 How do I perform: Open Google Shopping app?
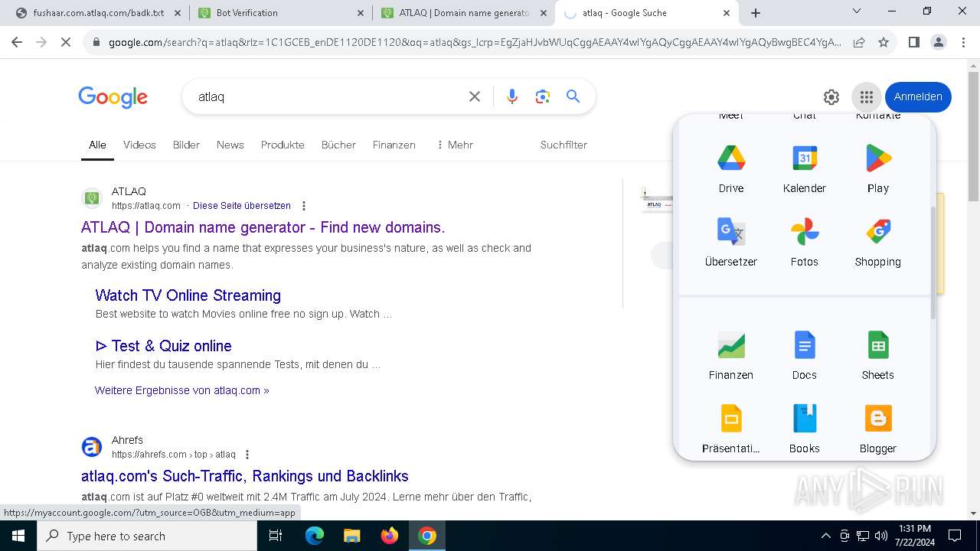(x=878, y=242)
